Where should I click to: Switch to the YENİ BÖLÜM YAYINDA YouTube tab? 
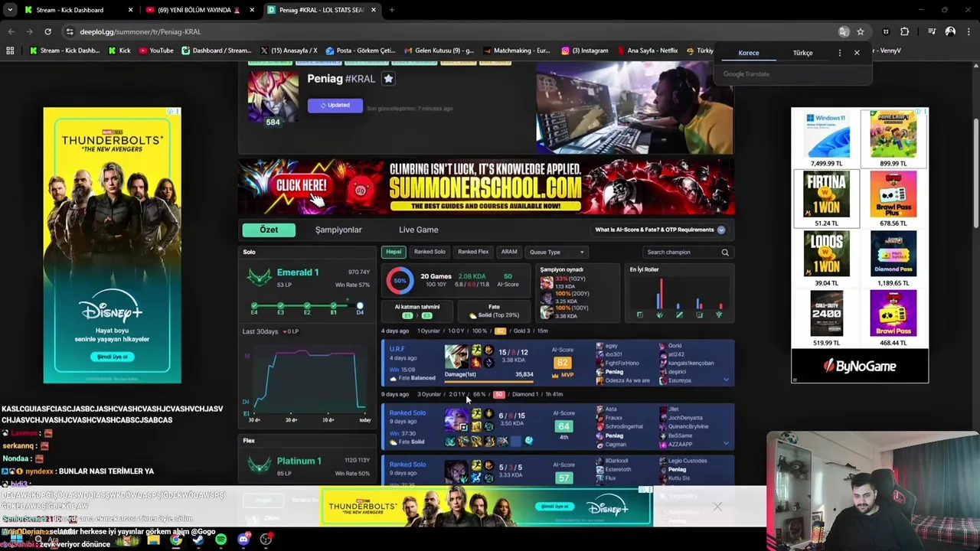pos(199,10)
